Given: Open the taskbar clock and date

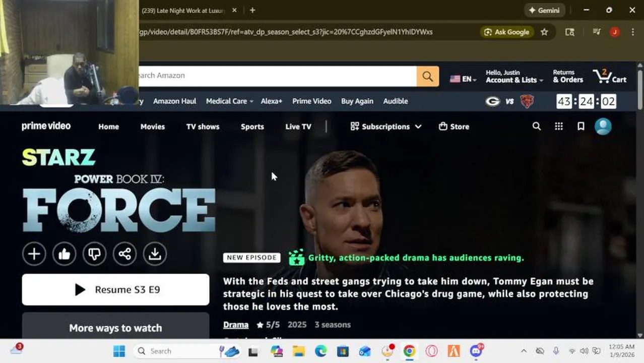Looking at the screenshot, I should tap(621, 351).
